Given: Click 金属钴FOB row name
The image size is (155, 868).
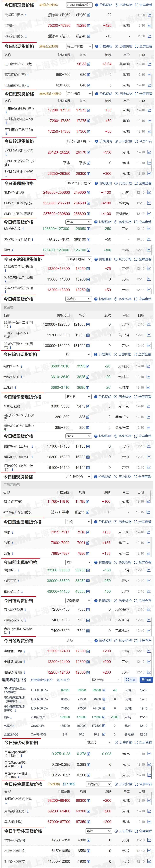Looking at the screenshot, I should 11,734.
